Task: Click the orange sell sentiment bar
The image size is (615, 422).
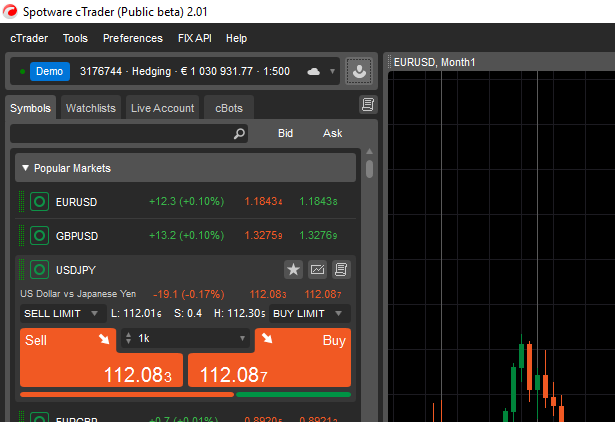Action: tap(127, 395)
